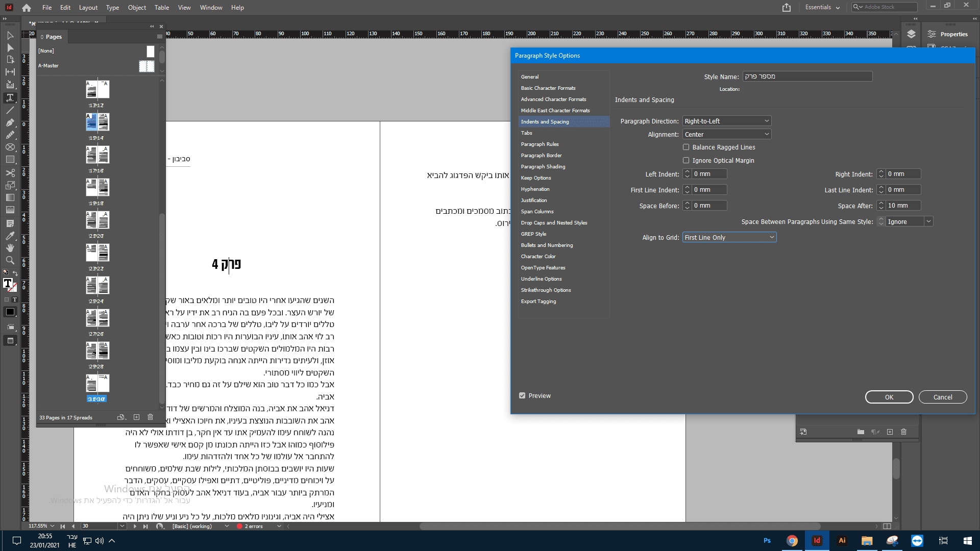Screen dimensions: 980x551
Task: Open the Alignment dropdown
Action: pyautogui.click(x=727, y=135)
